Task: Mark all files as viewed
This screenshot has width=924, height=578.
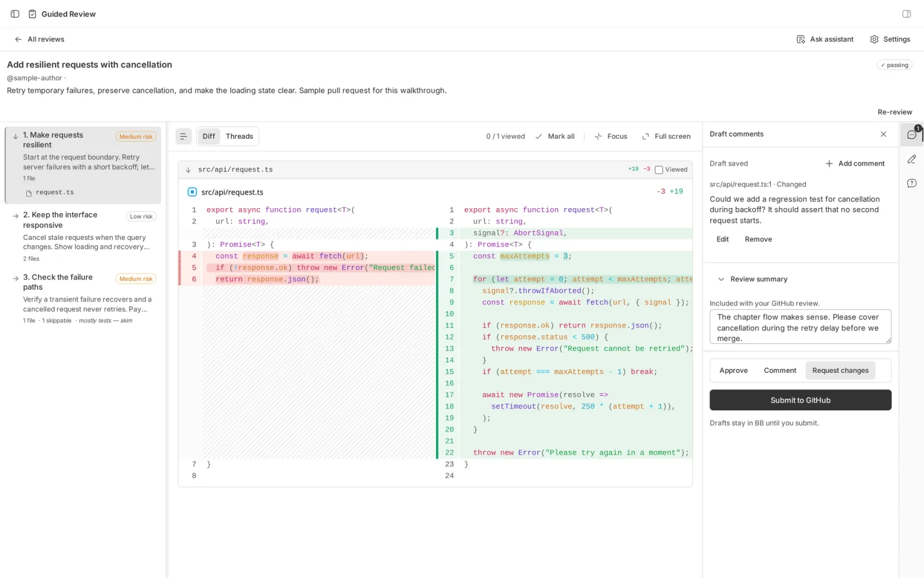Action: [x=555, y=136]
